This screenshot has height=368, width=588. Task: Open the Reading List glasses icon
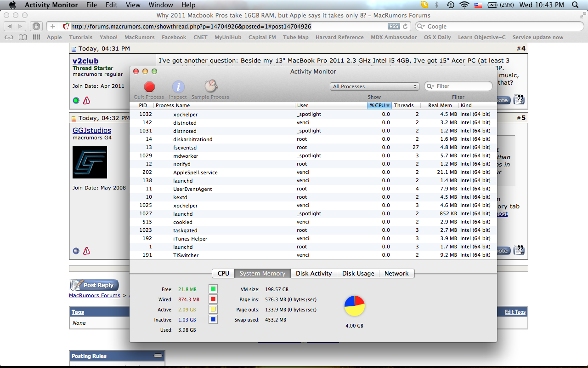(9, 37)
